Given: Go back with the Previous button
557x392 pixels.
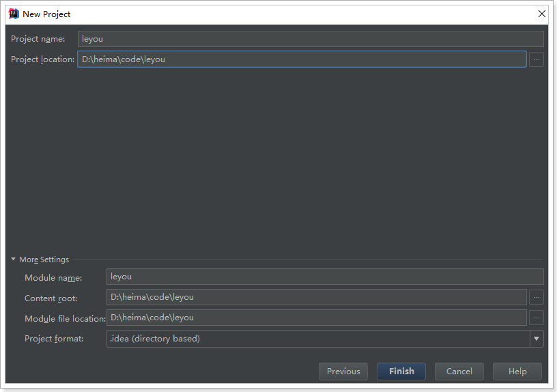Looking at the screenshot, I should coord(343,372).
